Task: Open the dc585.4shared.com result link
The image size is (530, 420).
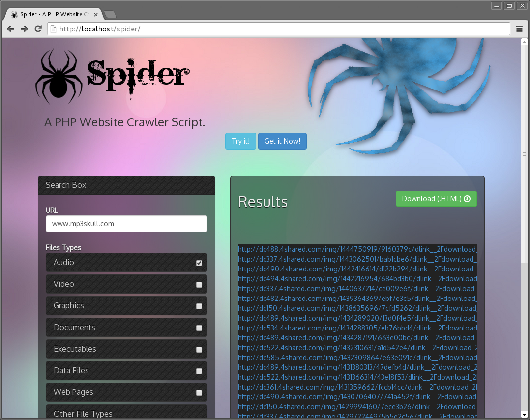Action: 357,357
